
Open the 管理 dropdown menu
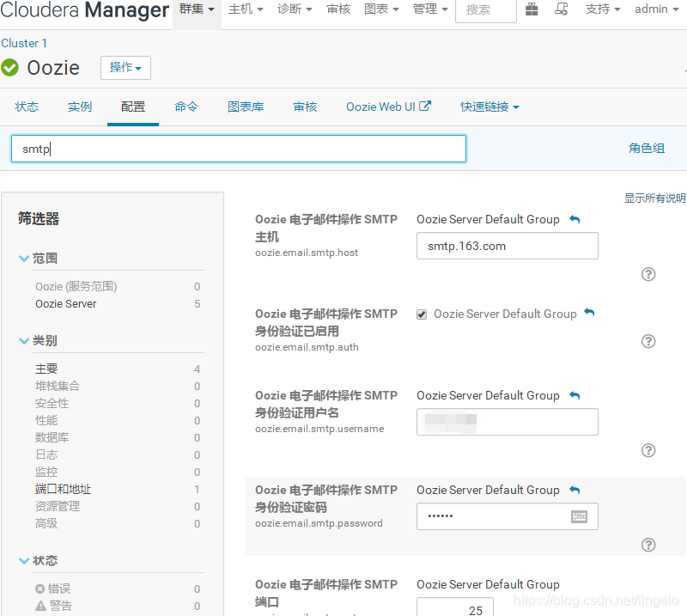coord(430,9)
